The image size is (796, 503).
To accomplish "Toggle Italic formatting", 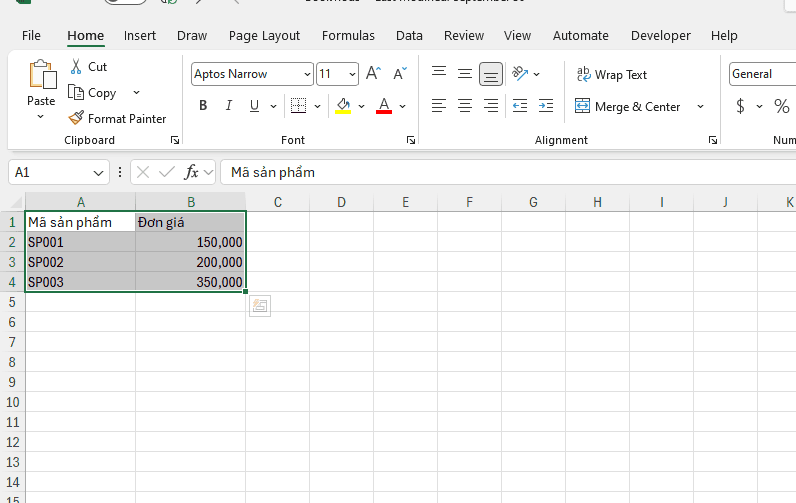I will click(228, 106).
